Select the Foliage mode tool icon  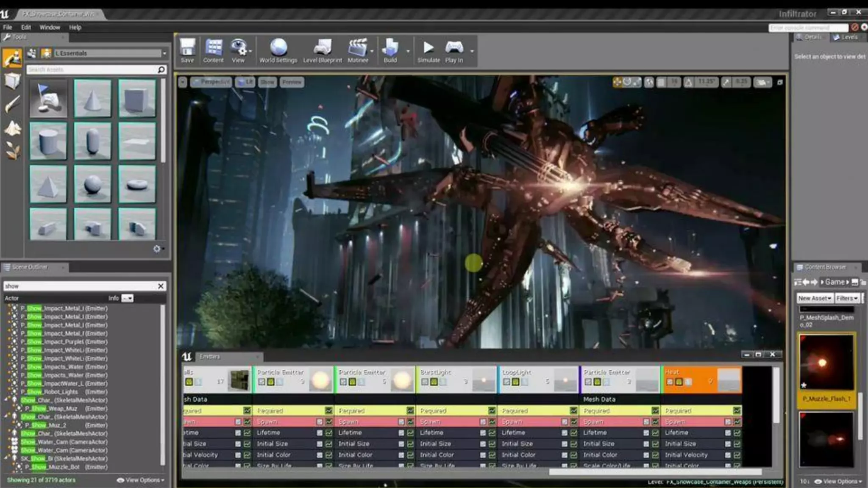[x=12, y=150]
